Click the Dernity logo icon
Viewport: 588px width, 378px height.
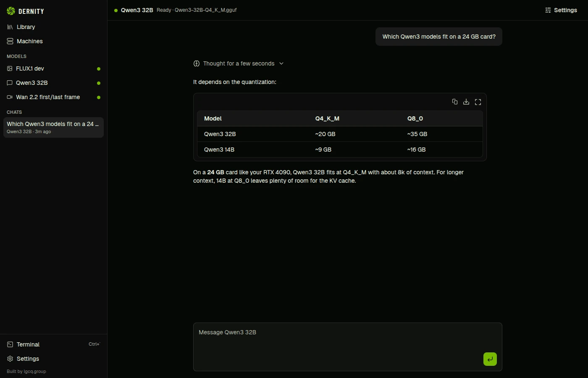(x=11, y=11)
